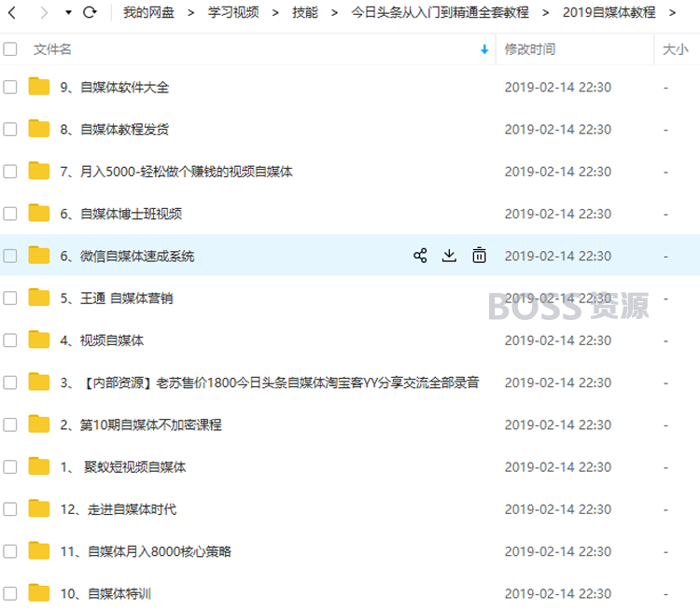Click folder icon of 2、第10期自媒体不加密课程

point(39,424)
